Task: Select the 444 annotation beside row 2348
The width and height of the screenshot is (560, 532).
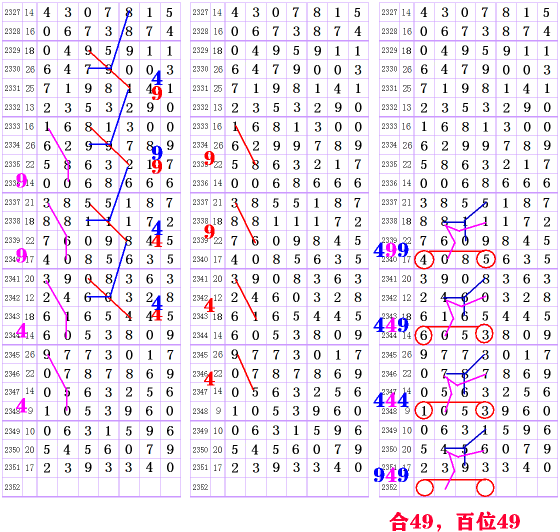Action: (x=391, y=400)
